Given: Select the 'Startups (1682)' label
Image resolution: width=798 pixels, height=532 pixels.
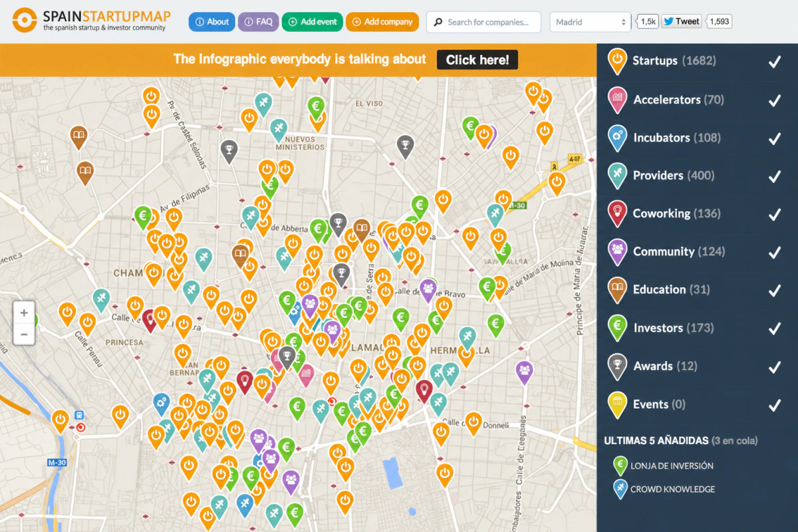Looking at the screenshot, I should (x=674, y=61).
